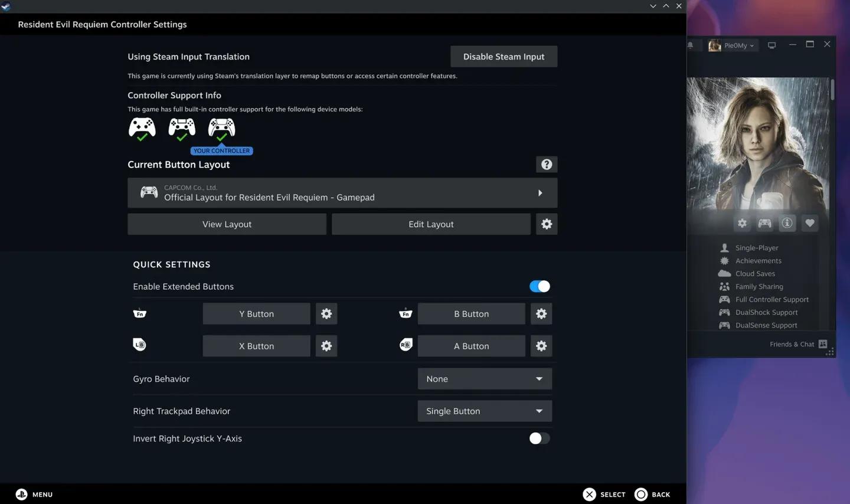Click the Right Trackpad Behavior label
This screenshot has height=504, width=850.
tap(181, 411)
